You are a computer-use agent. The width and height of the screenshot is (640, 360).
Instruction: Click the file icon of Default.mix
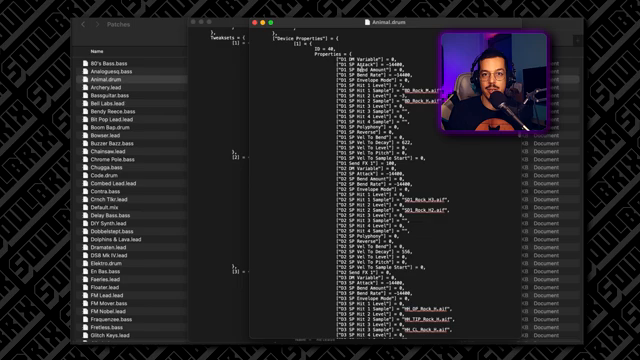(x=85, y=207)
